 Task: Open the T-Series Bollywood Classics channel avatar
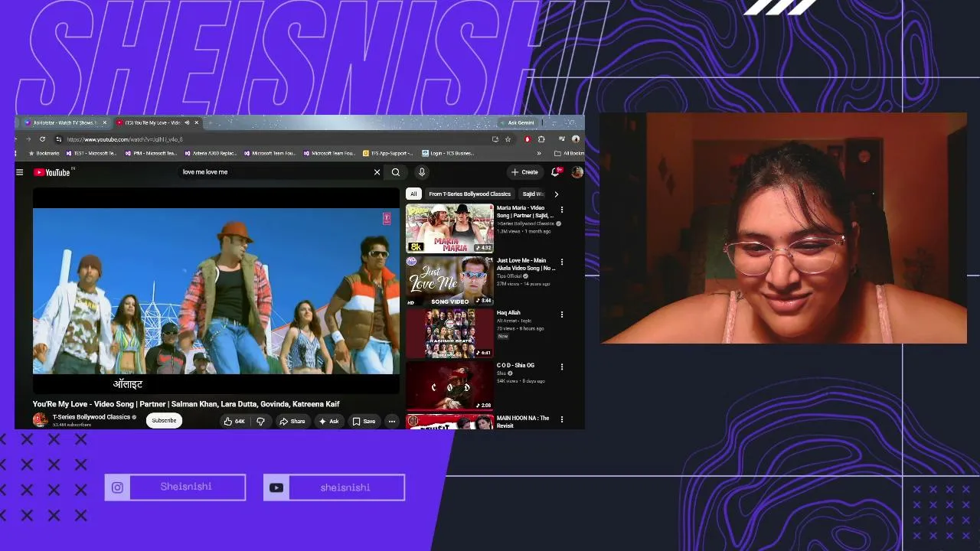point(40,420)
